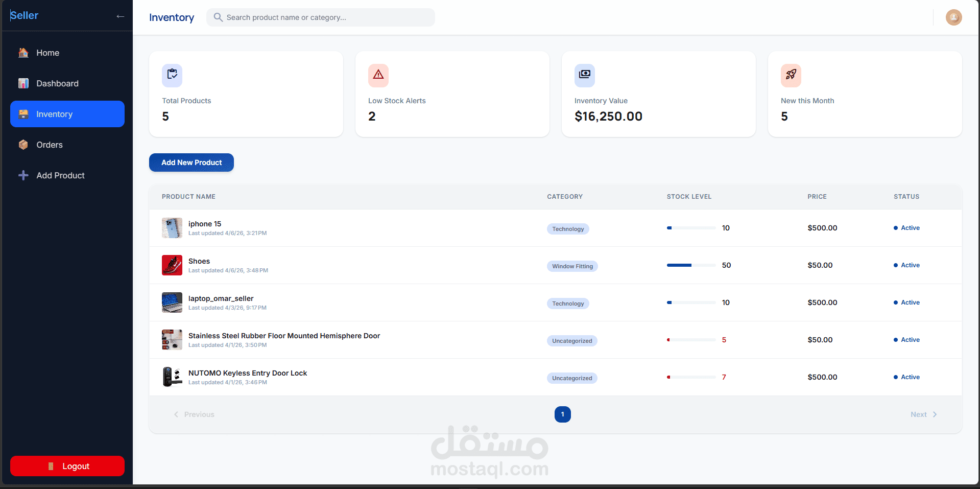Click the Active status of Shoes
Image resolution: width=980 pixels, height=489 pixels.
[x=906, y=265]
